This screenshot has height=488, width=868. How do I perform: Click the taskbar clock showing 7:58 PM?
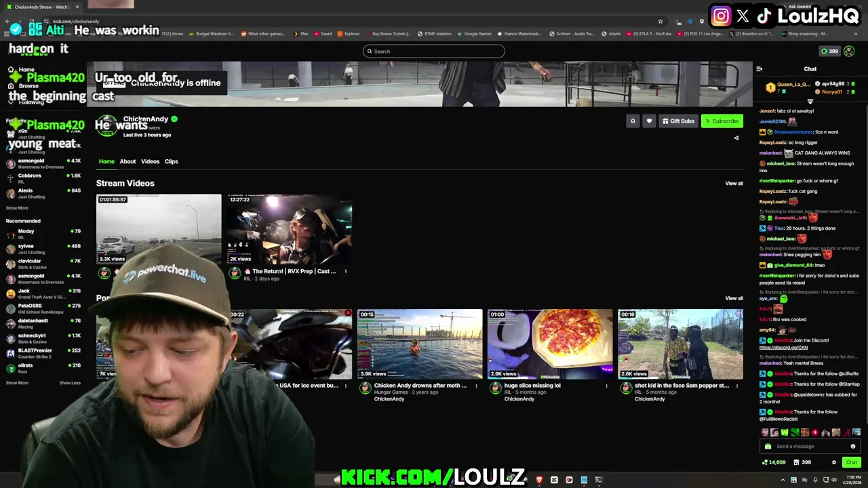point(852,480)
